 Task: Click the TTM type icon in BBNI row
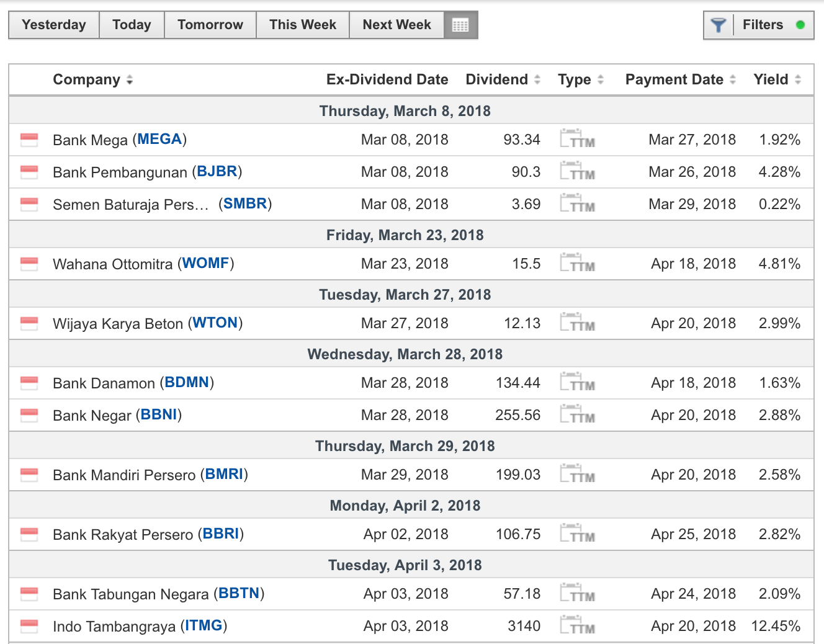[577, 414]
